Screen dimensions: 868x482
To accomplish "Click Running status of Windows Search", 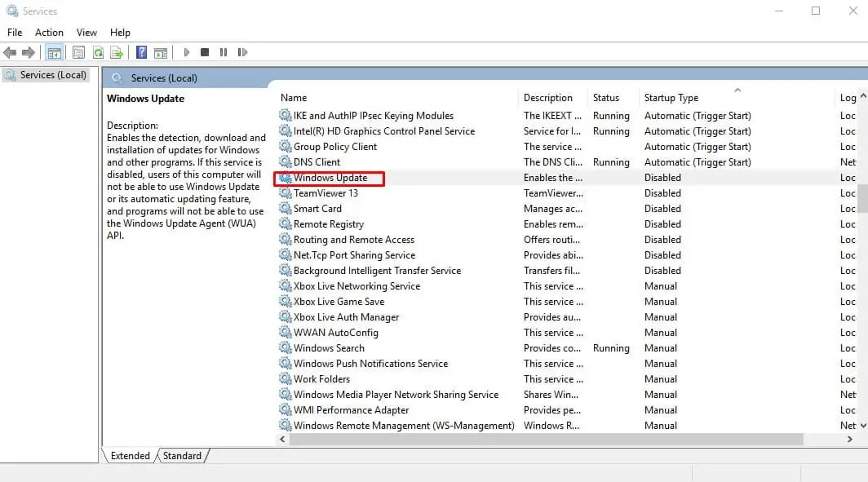I will [x=611, y=348].
